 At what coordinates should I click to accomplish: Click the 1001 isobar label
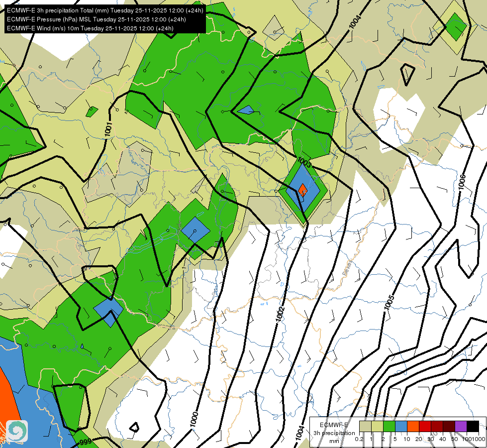point(108,129)
